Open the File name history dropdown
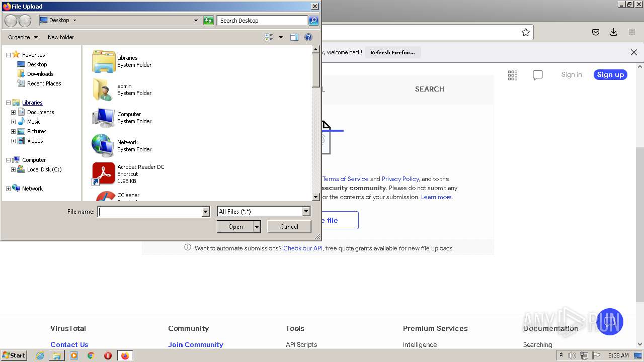The height and width of the screenshot is (362, 644). point(205,212)
